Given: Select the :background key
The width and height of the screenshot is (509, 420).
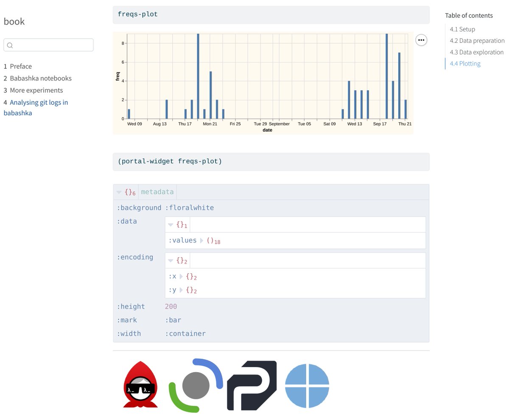Looking at the screenshot, I should 139,208.
